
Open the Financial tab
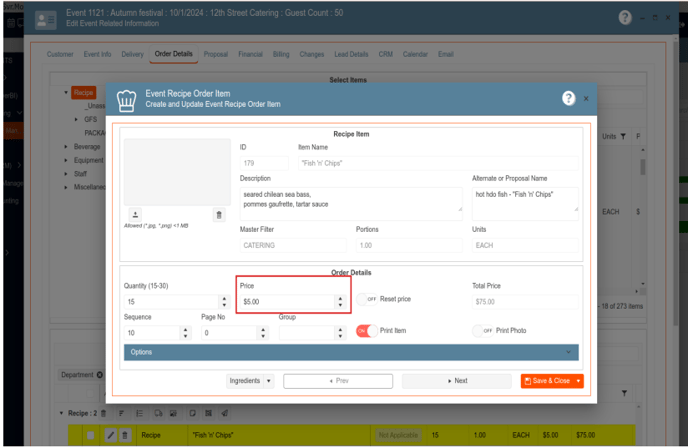click(x=250, y=54)
